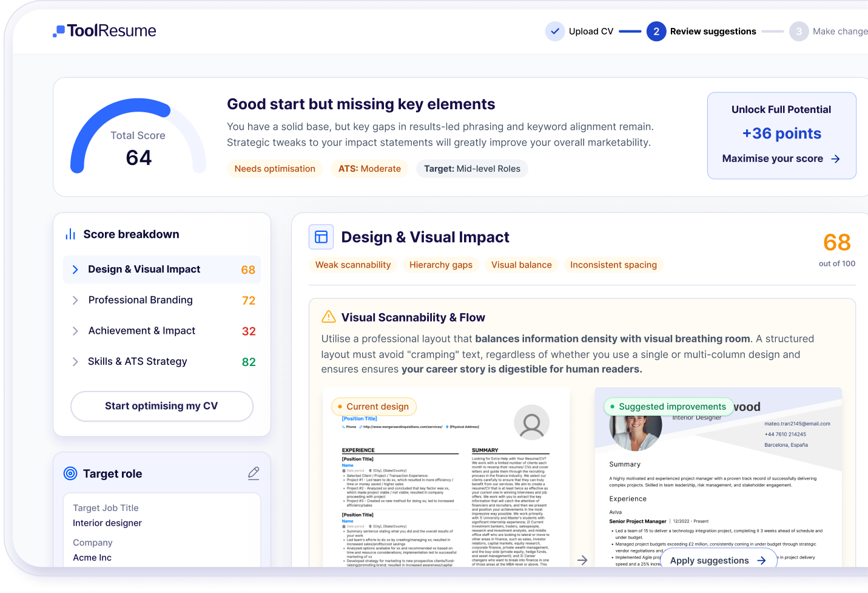Click Maximise your score link
868x593 pixels.
pos(781,158)
